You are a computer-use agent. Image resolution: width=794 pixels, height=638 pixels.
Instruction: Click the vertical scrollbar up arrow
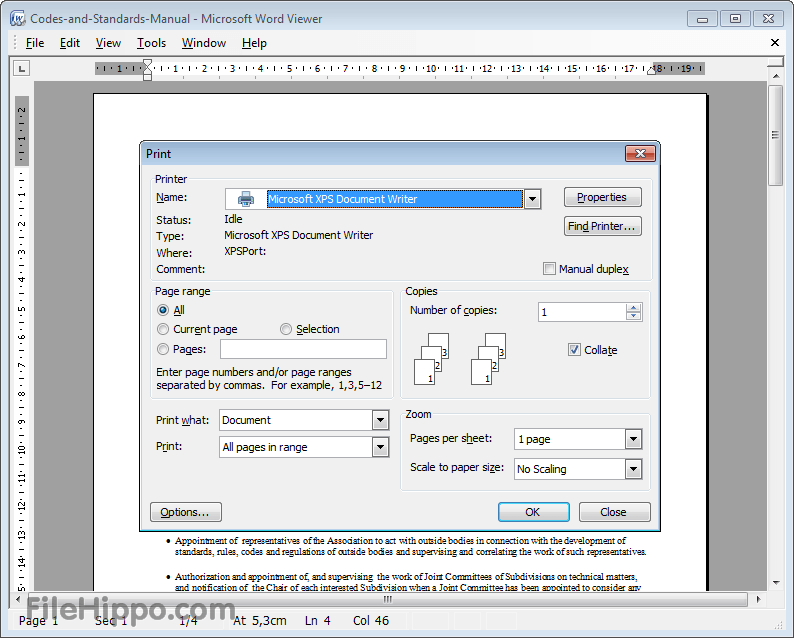pyautogui.click(x=776, y=76)
